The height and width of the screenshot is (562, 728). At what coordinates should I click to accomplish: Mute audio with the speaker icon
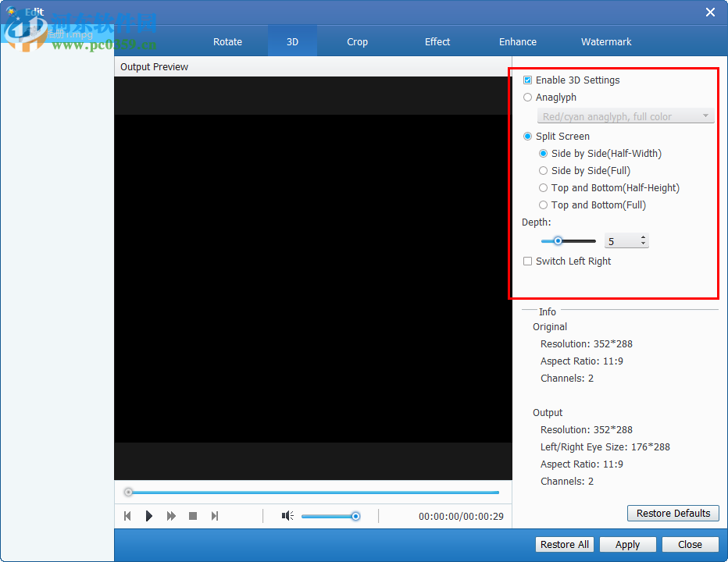[287, 516]
